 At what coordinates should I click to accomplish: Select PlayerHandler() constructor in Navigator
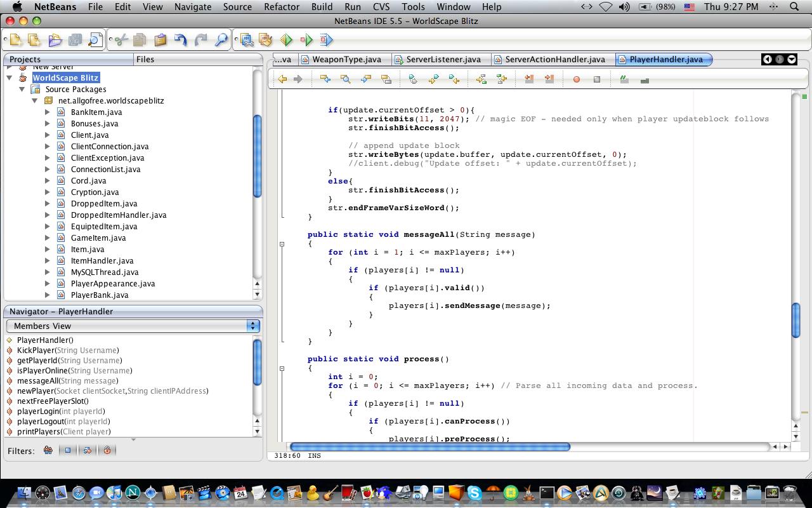click(x=45, y=340)
